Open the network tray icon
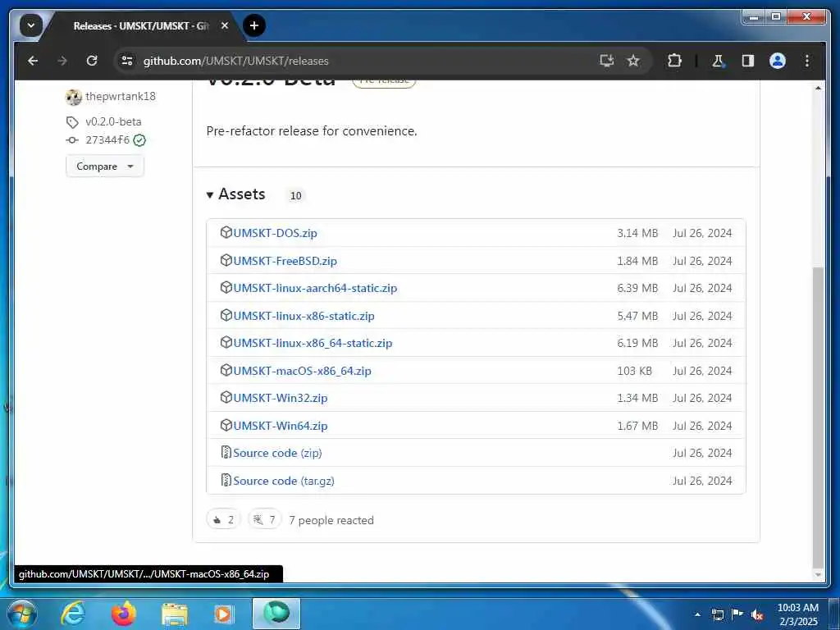Viewport: 840px width, 630px height. pyautogui.click(x=717, y=614)
